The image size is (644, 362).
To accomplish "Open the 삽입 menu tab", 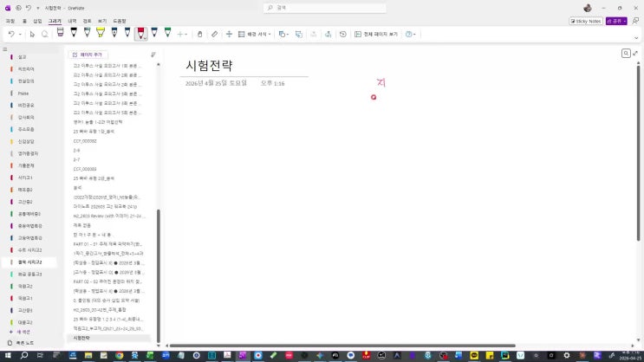I will click(x=37, y=21).
